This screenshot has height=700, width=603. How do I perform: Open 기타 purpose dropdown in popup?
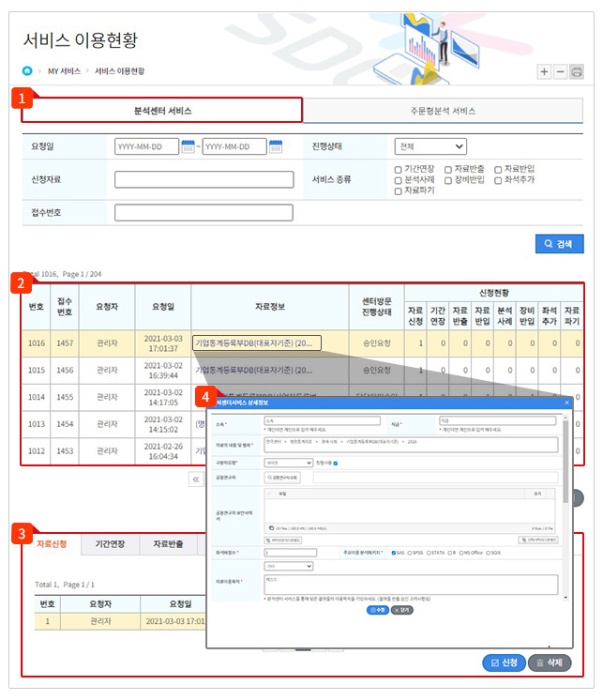coord(289,566)
